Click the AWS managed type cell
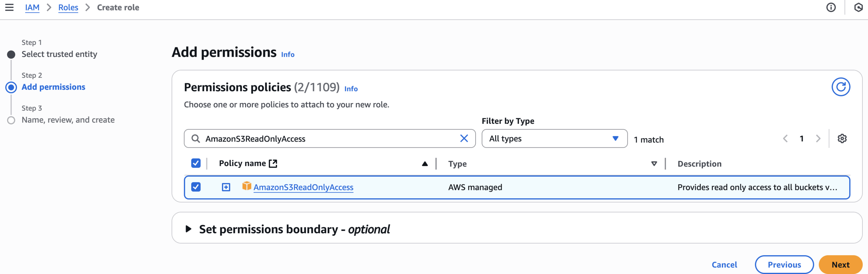Viewport: 868px width, 274px height. (475, 187)
